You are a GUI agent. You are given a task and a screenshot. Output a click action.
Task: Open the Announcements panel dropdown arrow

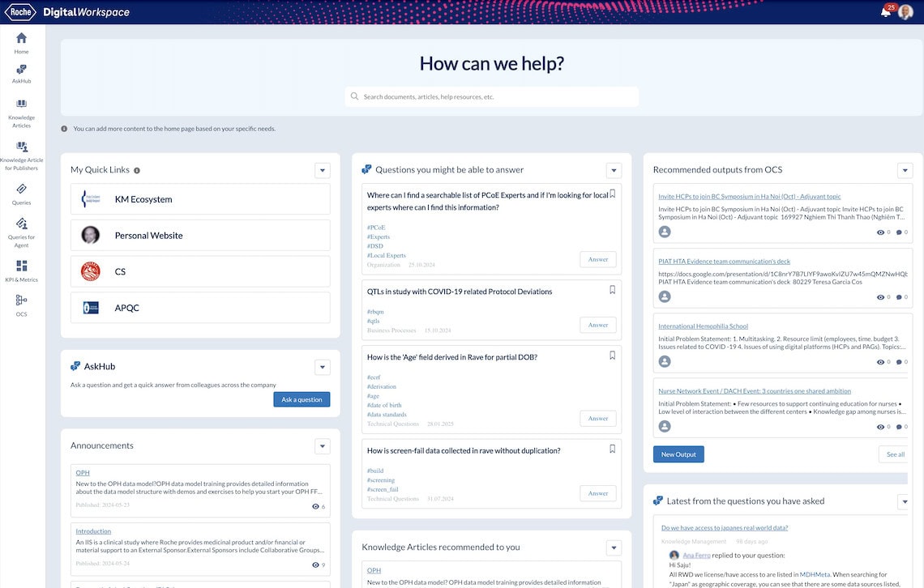tap(323, 446)
